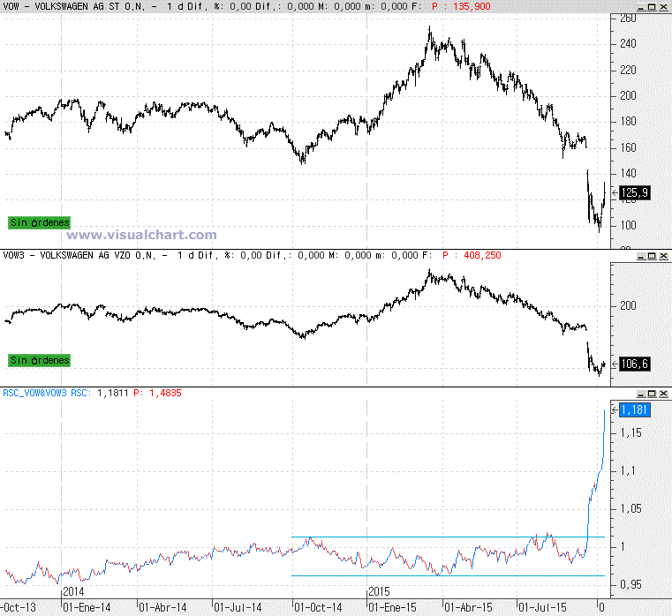
Task: Click 1,05 on the RSC scale
Action: [630, 509]
